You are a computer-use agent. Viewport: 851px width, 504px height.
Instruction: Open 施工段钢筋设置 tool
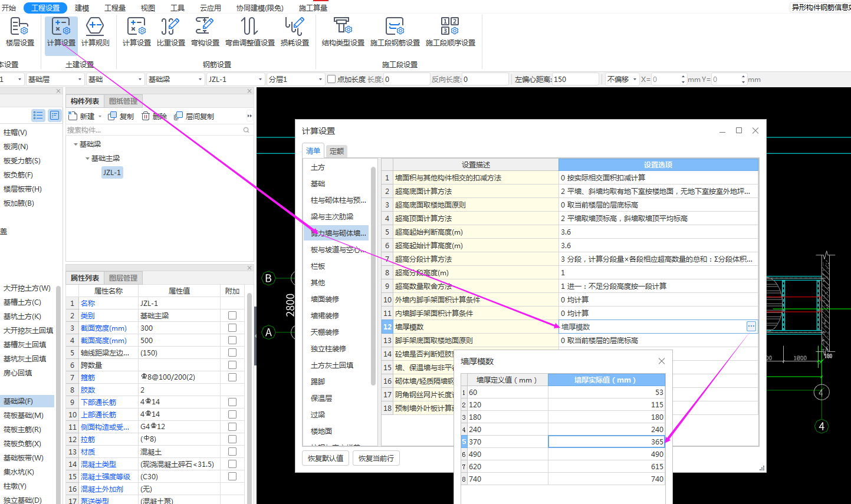[x=395, y=32]
